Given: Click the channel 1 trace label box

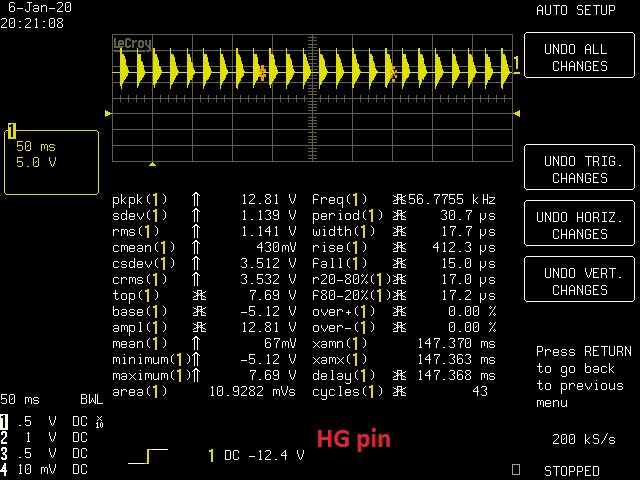Looking at the screenshot, I should click(x=51, y=162).
